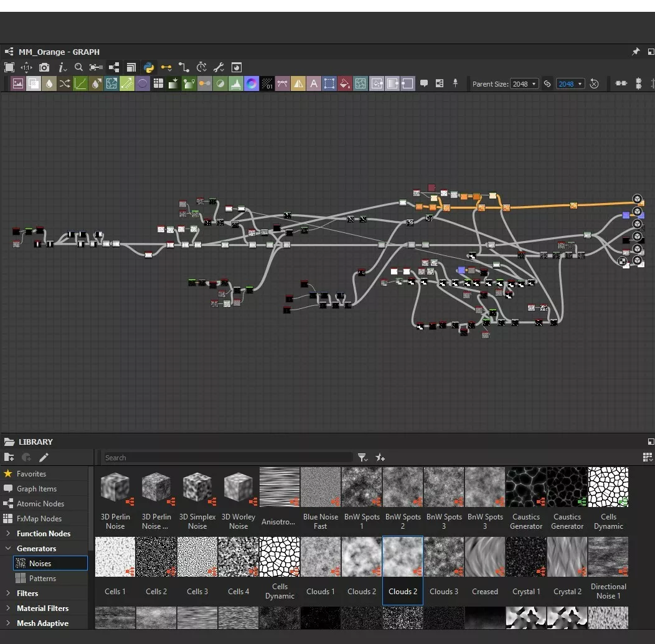Add a Levels histogram node from the toolbar

coord(236,83)
